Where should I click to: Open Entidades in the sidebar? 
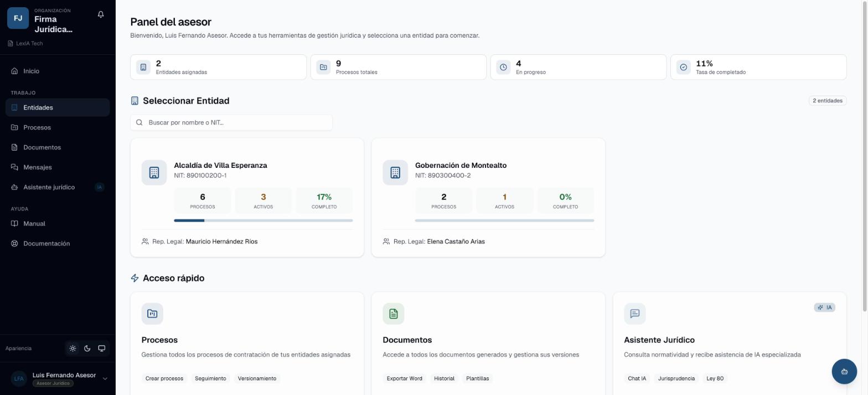(x=58, y=107)
